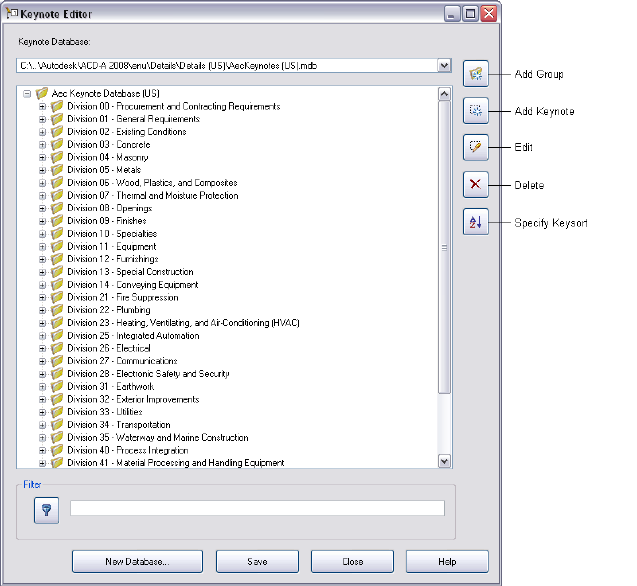This screenshot has width=637, height=586.
Task: Select Division 32 - Exterior Improvements
Action: tap(133, 399)
